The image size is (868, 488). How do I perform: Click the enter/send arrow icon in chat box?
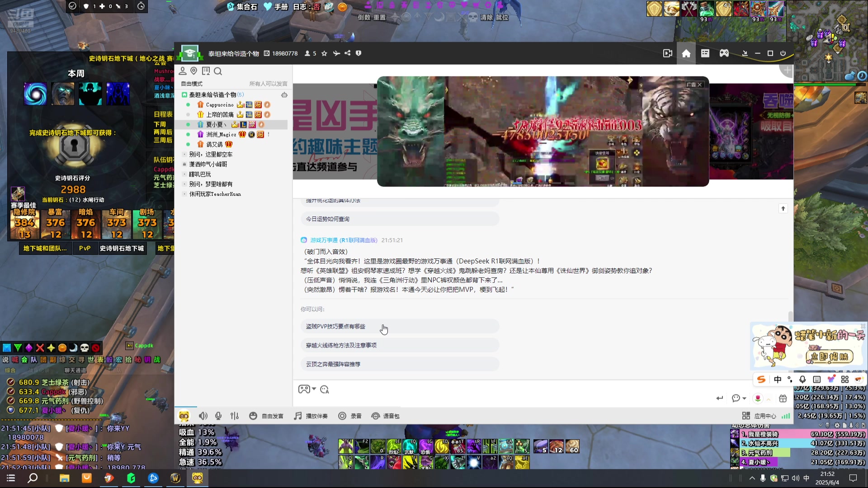tap(719, 398)
